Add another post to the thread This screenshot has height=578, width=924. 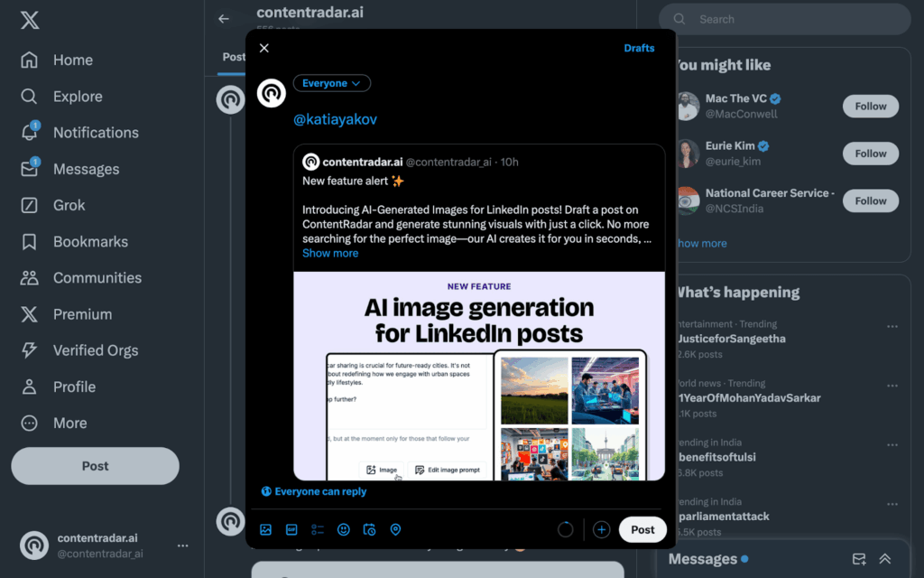click(x=602, y=530)
